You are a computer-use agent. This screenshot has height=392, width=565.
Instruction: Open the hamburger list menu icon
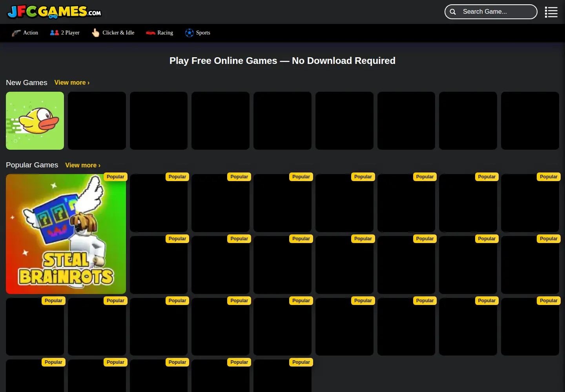[x=551, y=12]
